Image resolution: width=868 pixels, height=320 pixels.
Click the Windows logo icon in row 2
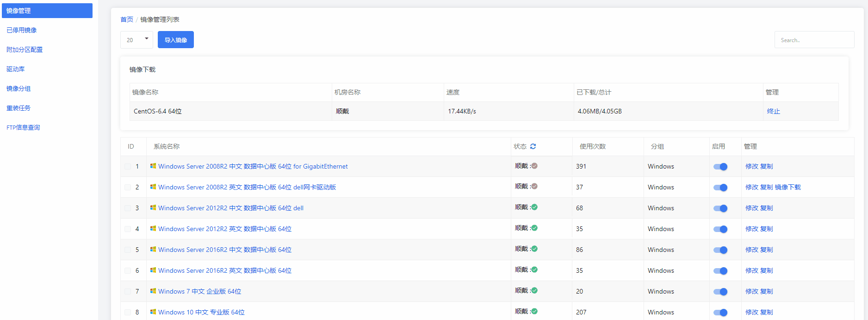[153, 187]
